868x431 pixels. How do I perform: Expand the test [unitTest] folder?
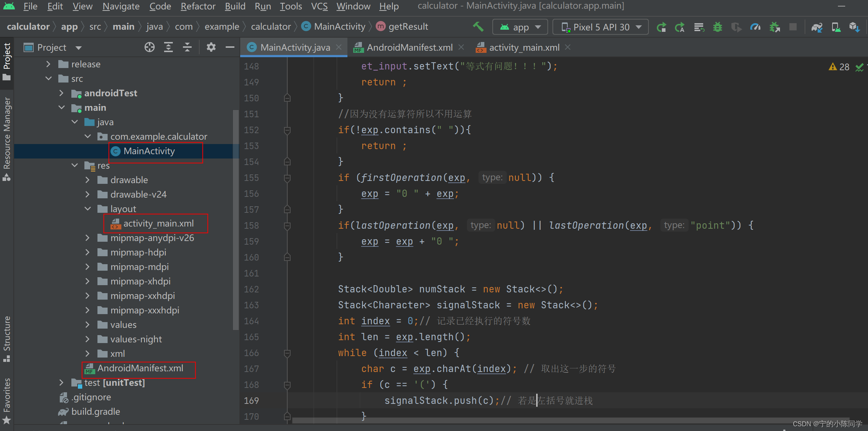(x=61, y=383)
